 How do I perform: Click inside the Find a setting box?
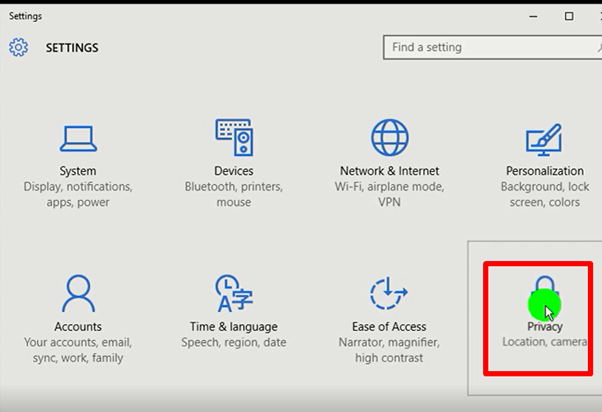point(492,47)
